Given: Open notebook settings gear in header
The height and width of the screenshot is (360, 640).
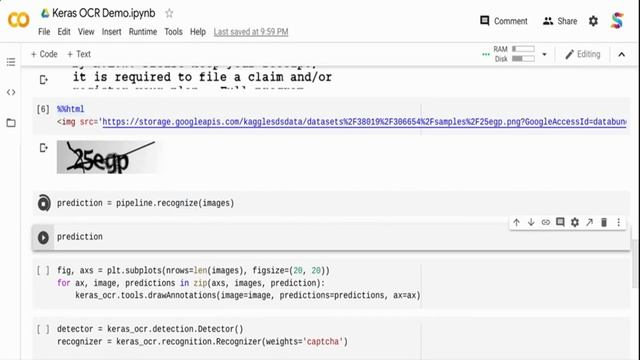Looking at the screenshot, I should pos(593,21).
